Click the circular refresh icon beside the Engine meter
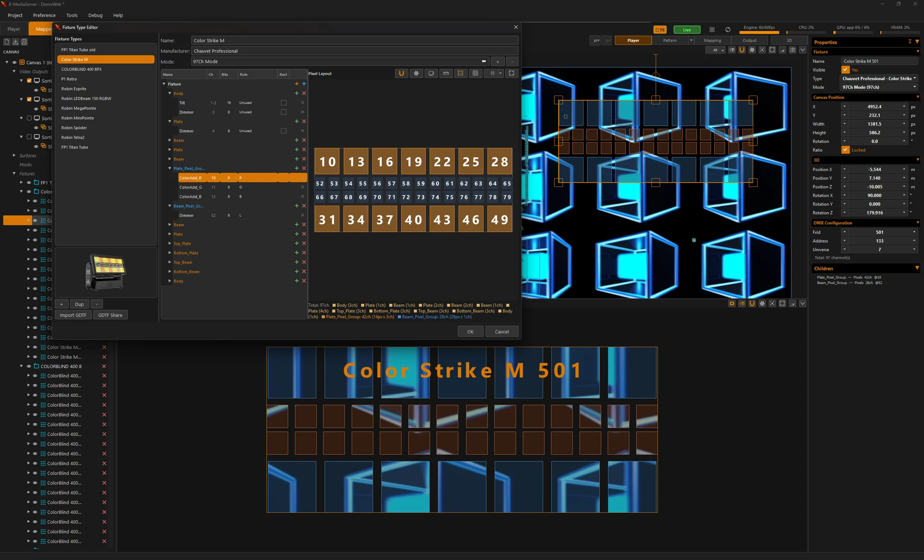The height and width of the screenshot is (560, 924). pos(728,30)
